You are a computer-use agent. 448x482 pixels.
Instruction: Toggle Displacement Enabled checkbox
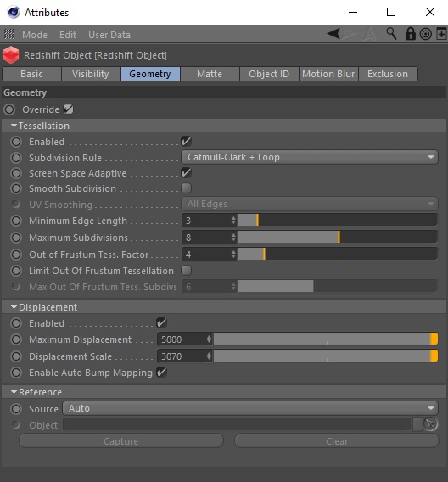pyautogui.click(x=161, y=322)
